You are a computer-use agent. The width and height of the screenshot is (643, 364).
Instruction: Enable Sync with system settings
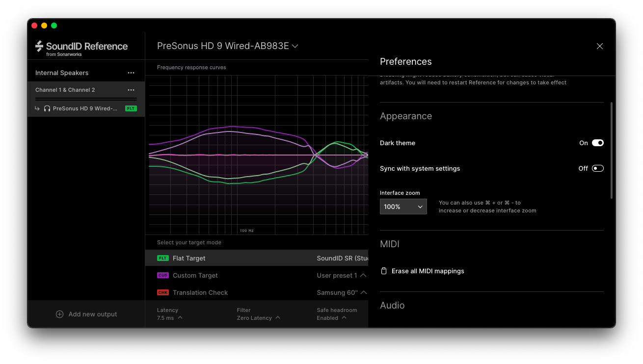(x=597, y=168)
